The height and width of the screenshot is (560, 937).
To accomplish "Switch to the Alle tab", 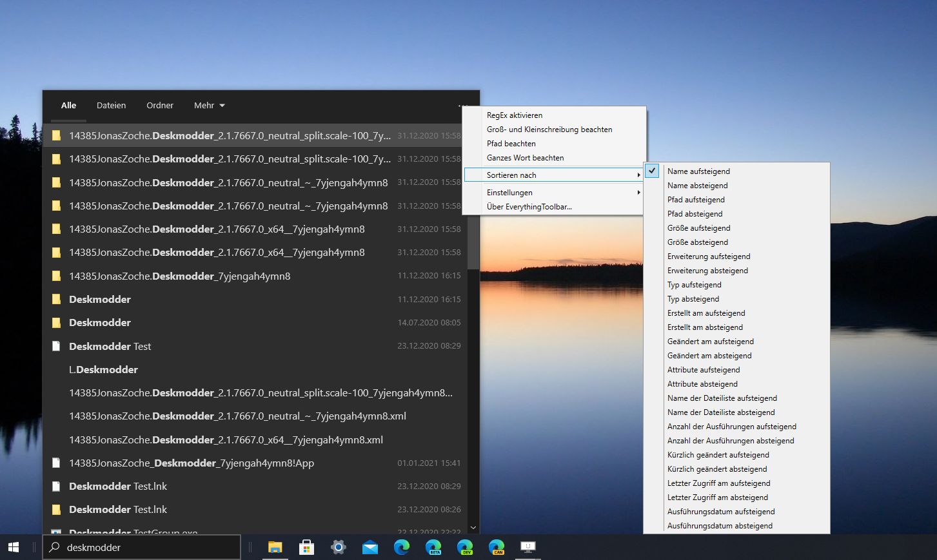I will point(69,105).
